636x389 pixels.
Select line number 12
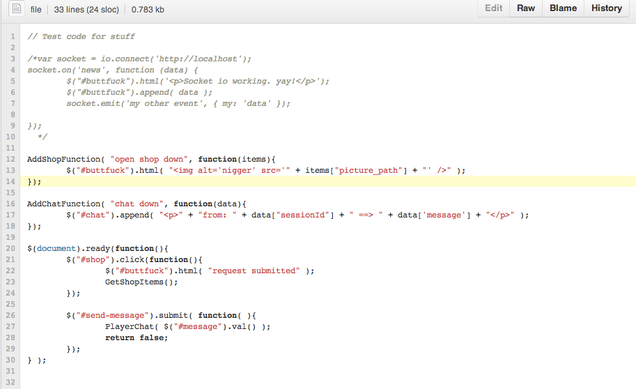[11, 159]
